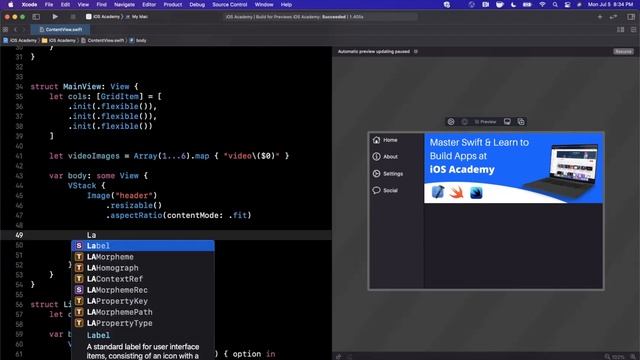Screen dimensions: 640x360
Task: Open code review with the arrows icon
Action: point(613,17)
